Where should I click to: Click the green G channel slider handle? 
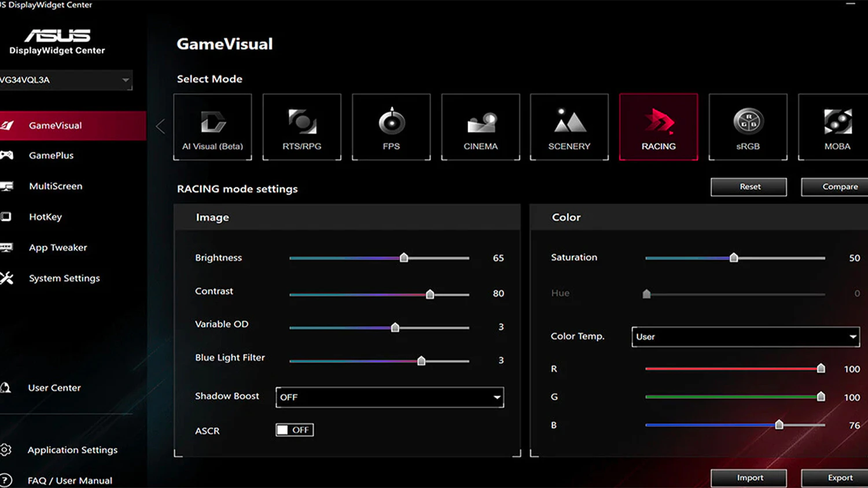[821, 397]
